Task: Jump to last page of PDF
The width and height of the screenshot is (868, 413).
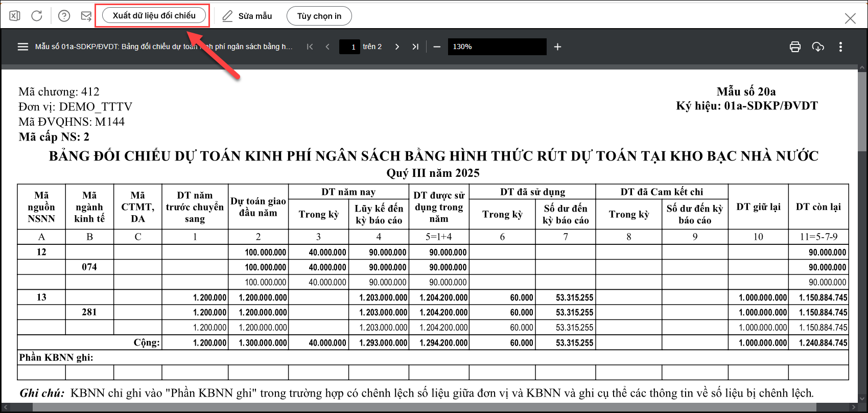Action: click(415, 47)
